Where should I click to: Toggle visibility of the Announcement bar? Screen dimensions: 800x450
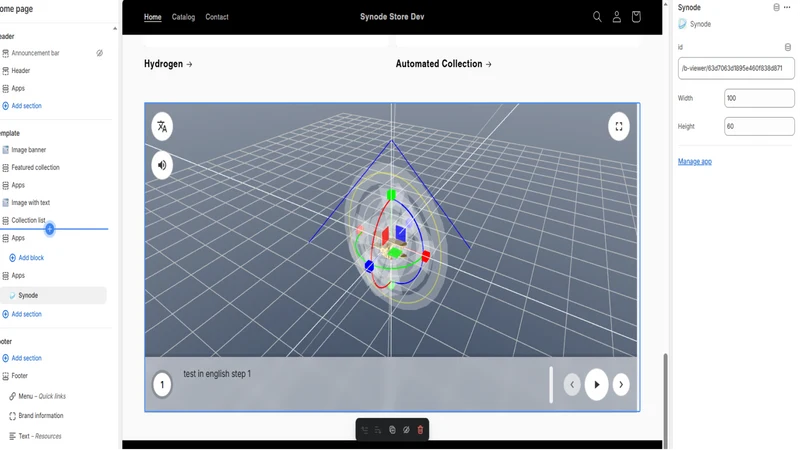(x=99, y=53)
